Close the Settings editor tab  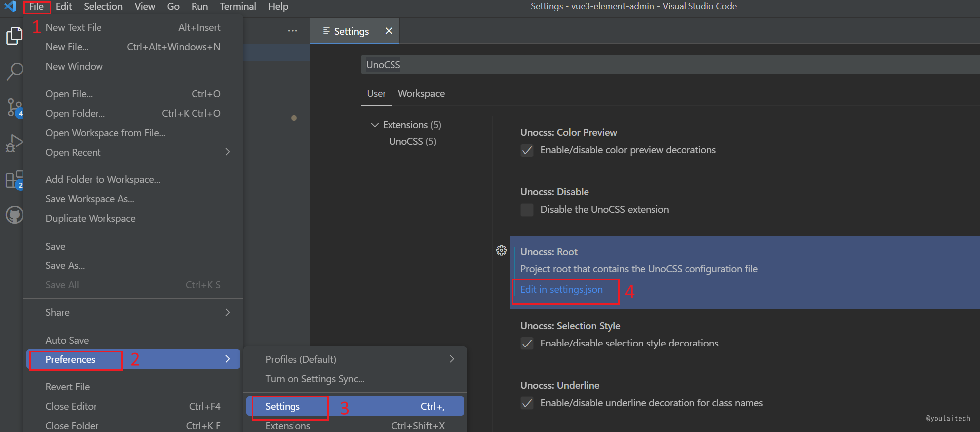tap(389, 31)
